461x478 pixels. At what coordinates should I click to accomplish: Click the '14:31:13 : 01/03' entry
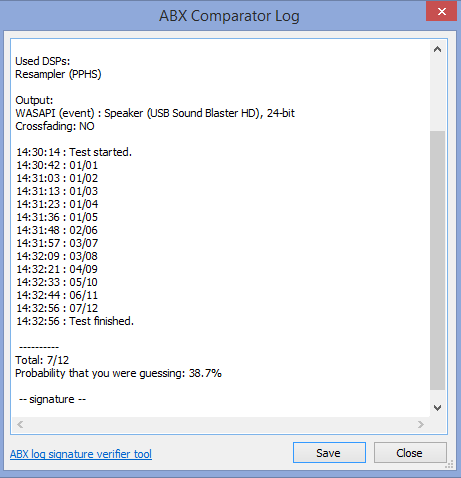point(57,191)
